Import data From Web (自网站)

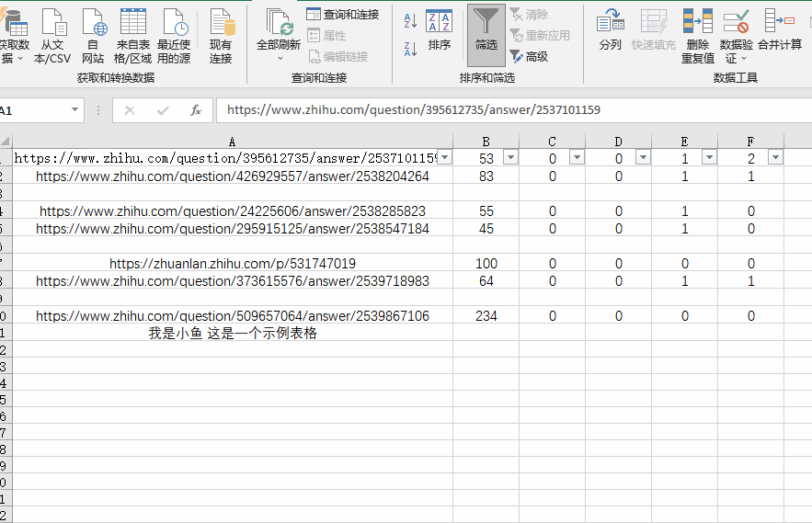point(93,36)
